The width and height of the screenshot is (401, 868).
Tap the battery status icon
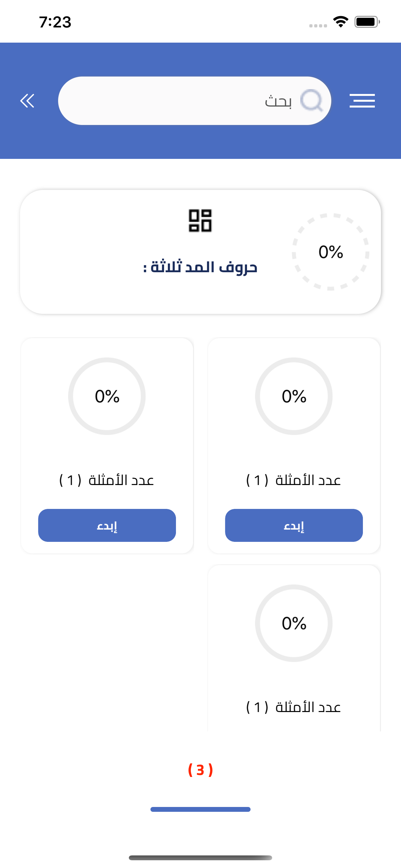click(367, 22)
